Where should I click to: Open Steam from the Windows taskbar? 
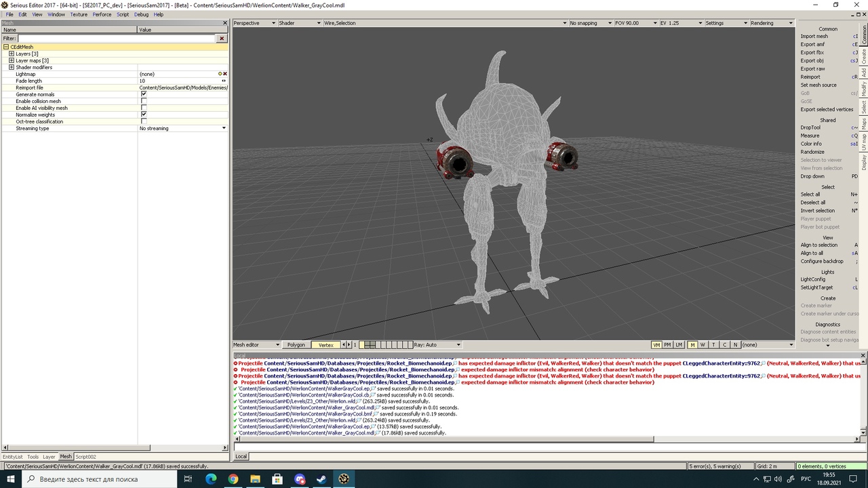point(321,479)
